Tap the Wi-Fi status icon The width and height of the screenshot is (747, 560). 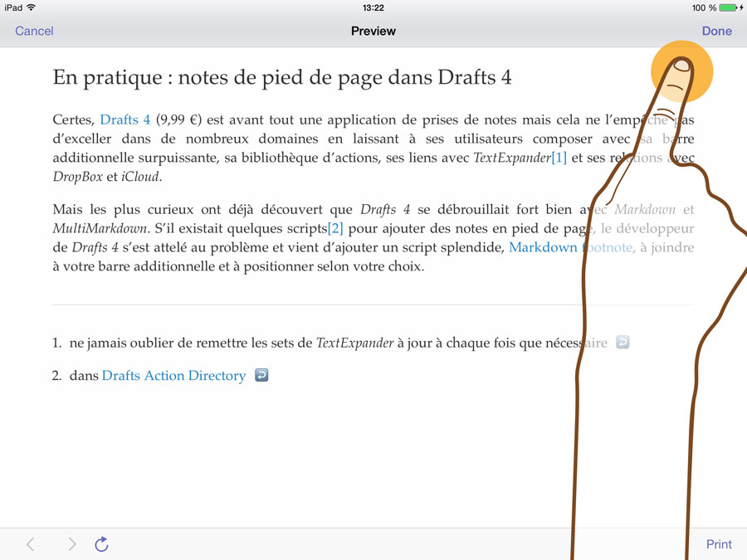tap(32, 7)
